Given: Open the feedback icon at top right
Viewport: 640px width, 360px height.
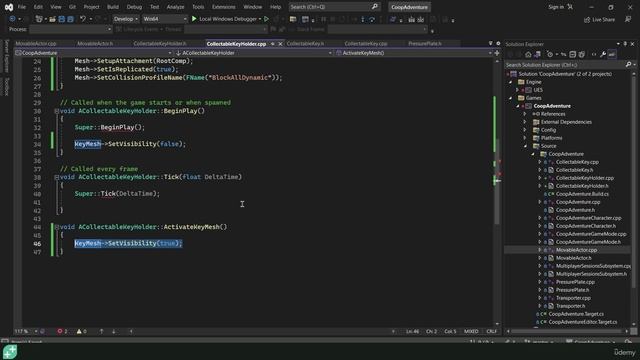Looking at the screenshot, I should coord(628,19).
